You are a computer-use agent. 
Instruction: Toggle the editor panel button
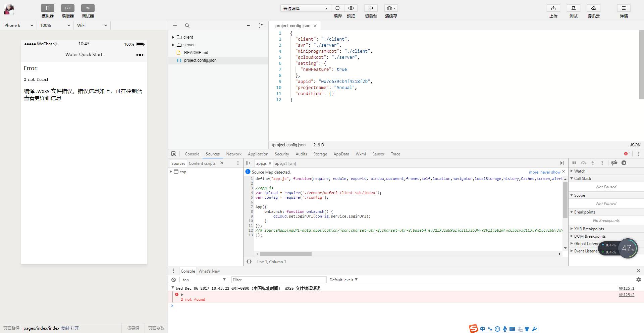(68, 8)
